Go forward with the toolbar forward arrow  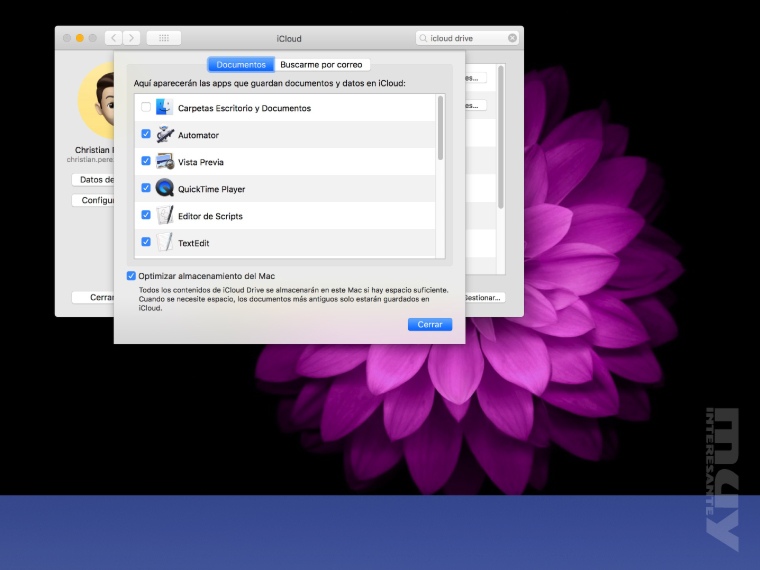[x=132, y=38]
